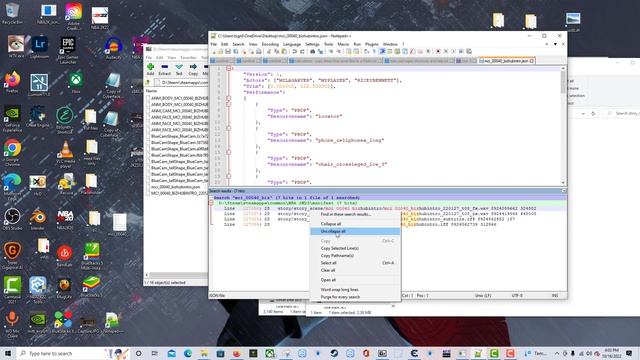Select the Epic Games Launcher desktop icon
The height and width of the screenshot is (360, 640).
pyautogui.click(x=67, y=50)
